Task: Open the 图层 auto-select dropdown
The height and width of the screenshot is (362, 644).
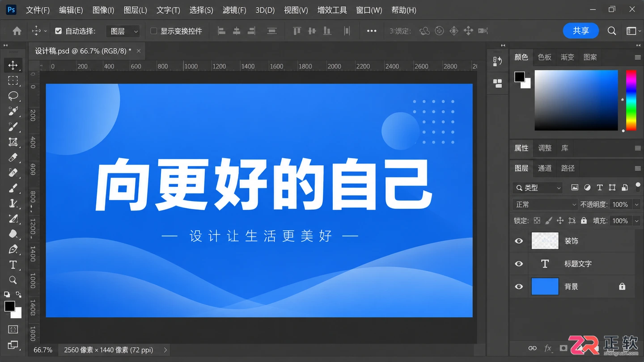Action: pos(123,31)
